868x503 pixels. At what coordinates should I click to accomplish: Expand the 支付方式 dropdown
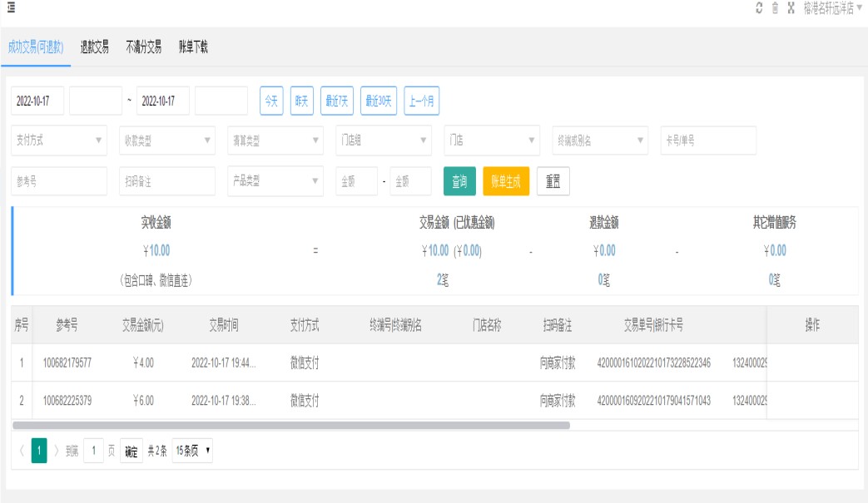point(59,141)
